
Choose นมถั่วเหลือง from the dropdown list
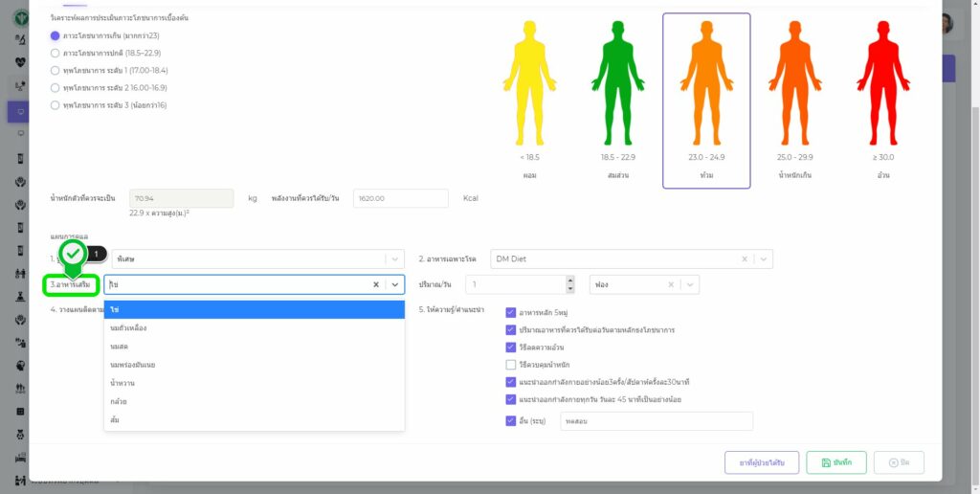[x=128, y=328]
